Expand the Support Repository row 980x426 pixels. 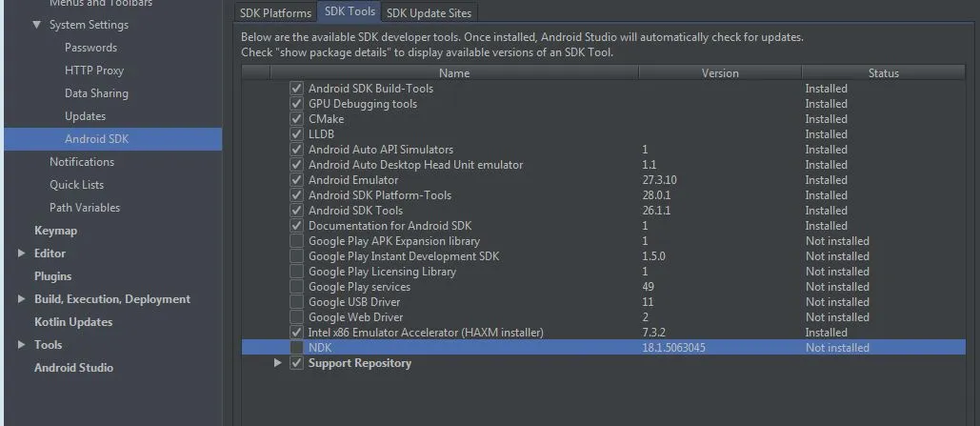point(277,363)
